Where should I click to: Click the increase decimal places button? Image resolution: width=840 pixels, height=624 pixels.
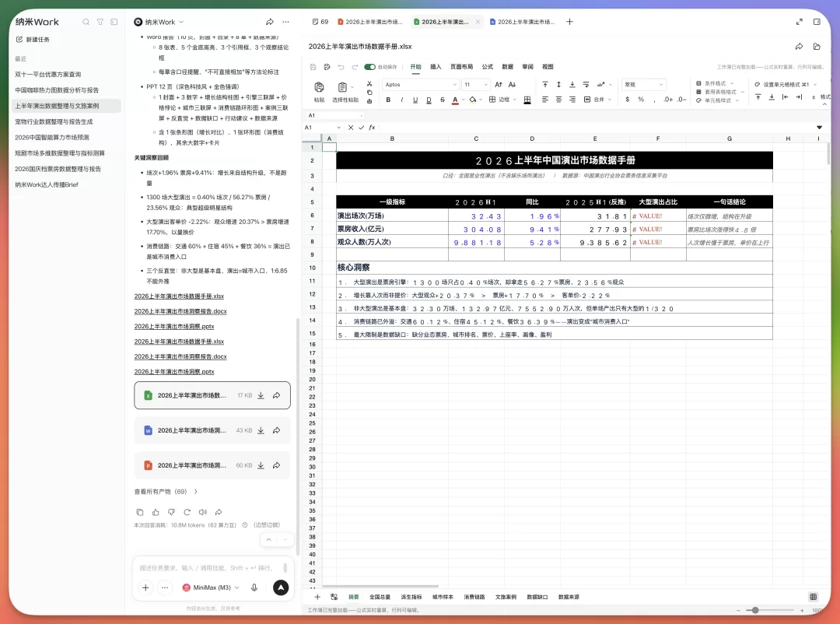[x=668, y=100]
